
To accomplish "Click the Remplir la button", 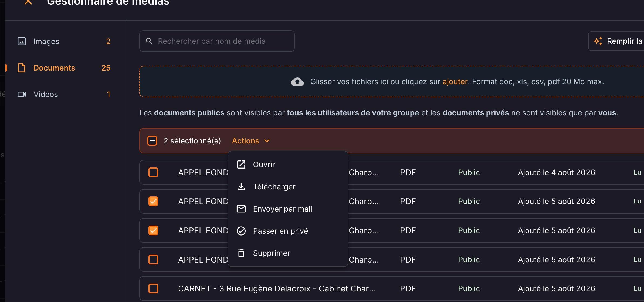I will pyautogui.click(x=616, y=41).
